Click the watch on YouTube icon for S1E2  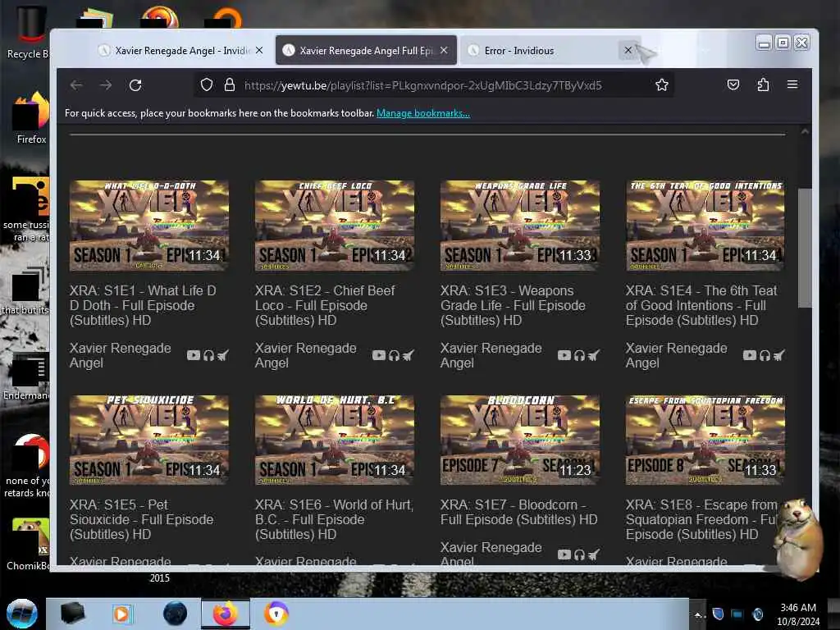(379, 355)
